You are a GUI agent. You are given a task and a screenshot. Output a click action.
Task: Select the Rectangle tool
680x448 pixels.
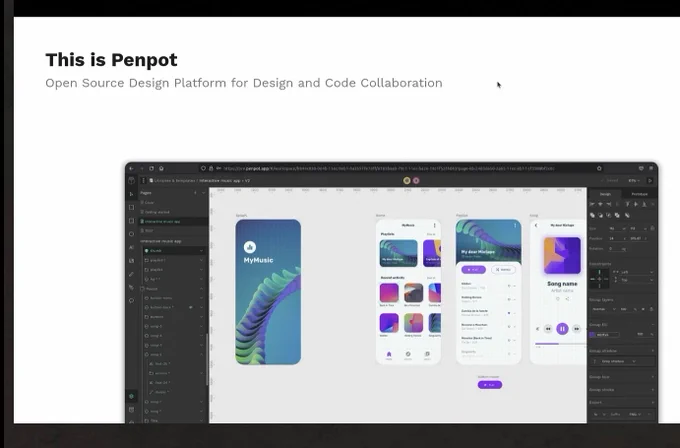(x=131, y=221)
